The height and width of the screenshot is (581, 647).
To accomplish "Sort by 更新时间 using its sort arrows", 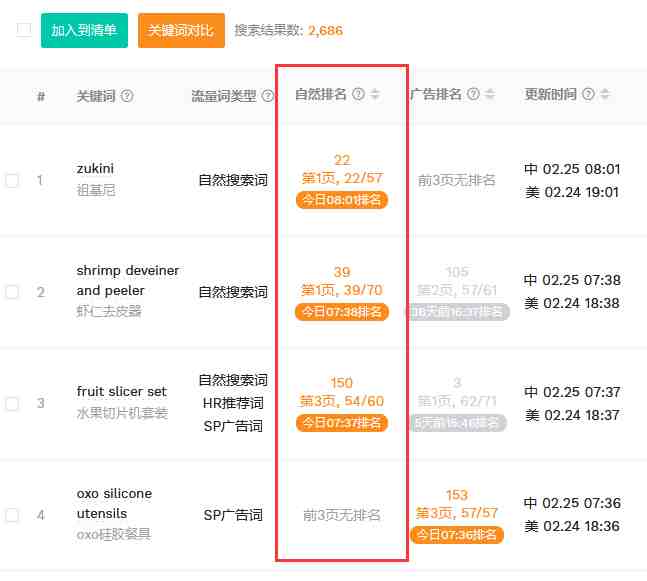I will 604,94.
